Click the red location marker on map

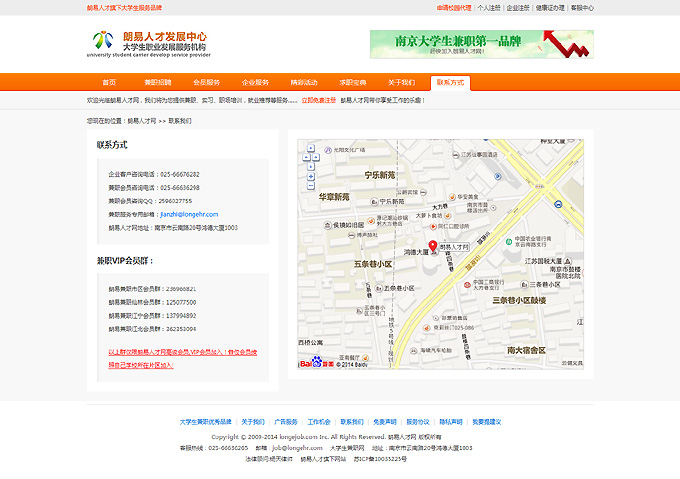tap(433, 245)
